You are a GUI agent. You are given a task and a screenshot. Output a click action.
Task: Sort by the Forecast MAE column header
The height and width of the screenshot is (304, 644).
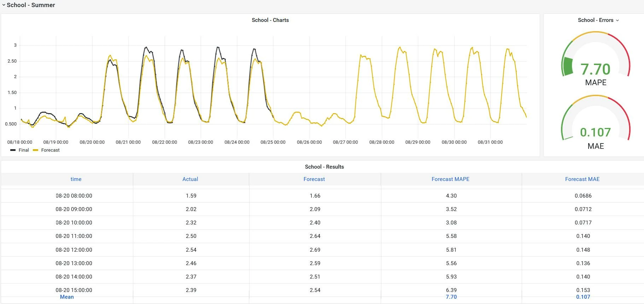tap(582, 179)
